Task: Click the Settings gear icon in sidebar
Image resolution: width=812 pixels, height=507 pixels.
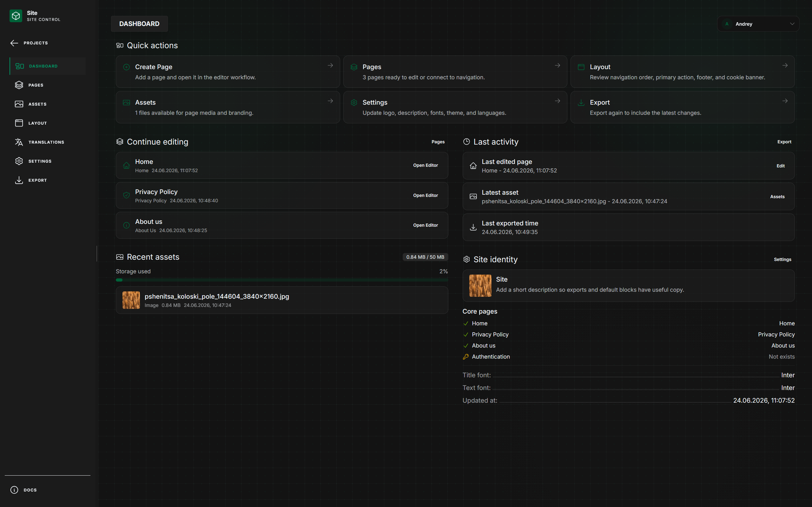Action: click(19, 161)
